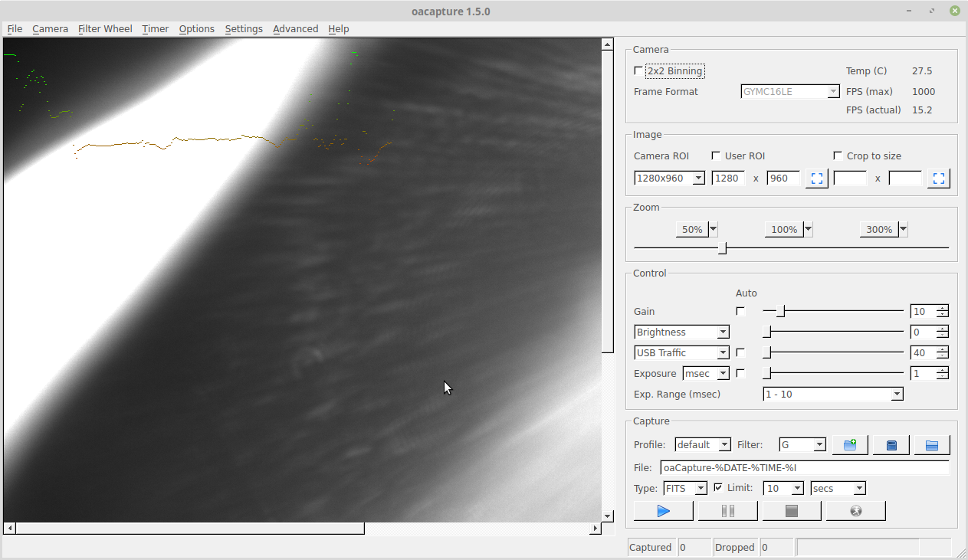Toggle User ROI checkbox

(x=716, y=156)
